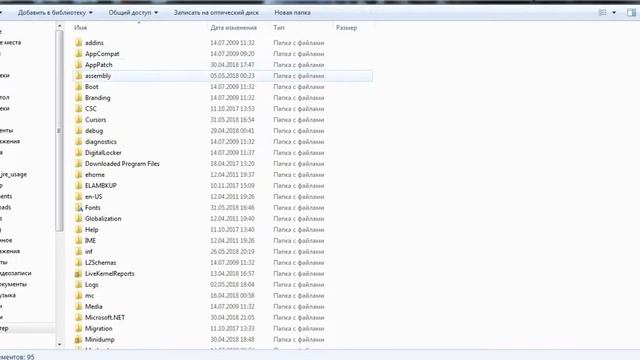Open the Добавить в библиотеку dropdown
Viewport: 640px width, 360px height.
(x=55, y=13)
